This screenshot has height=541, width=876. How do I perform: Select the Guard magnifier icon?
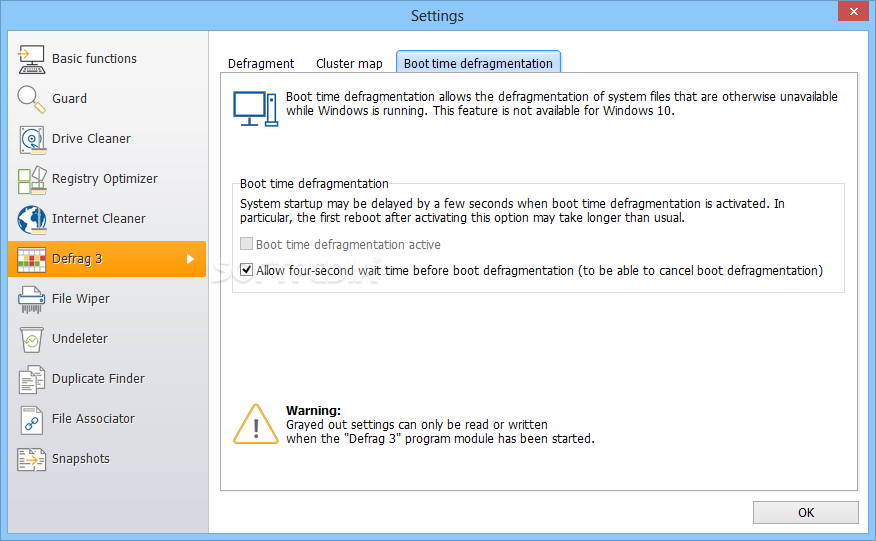point(31,99)
